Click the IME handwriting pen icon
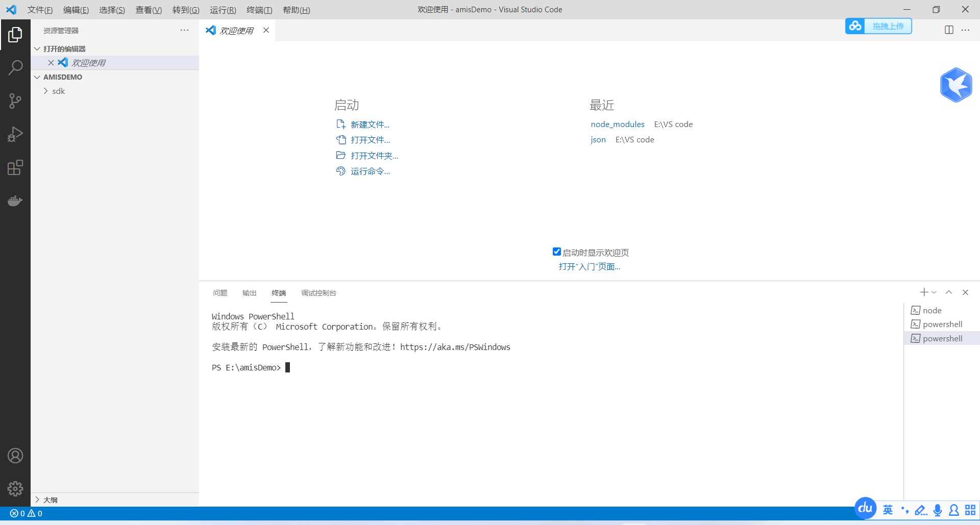980x525 pixels. pos(921,510)
